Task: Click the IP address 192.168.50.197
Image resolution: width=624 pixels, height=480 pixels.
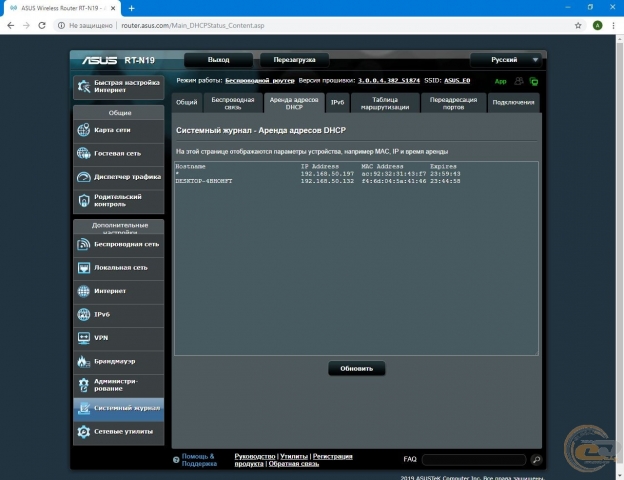Action: coord(327,174)
